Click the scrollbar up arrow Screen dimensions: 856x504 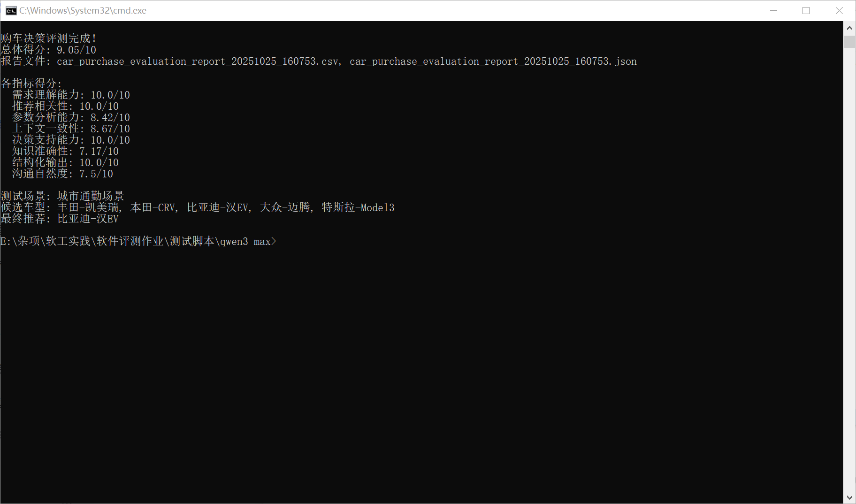pos(849,28)
